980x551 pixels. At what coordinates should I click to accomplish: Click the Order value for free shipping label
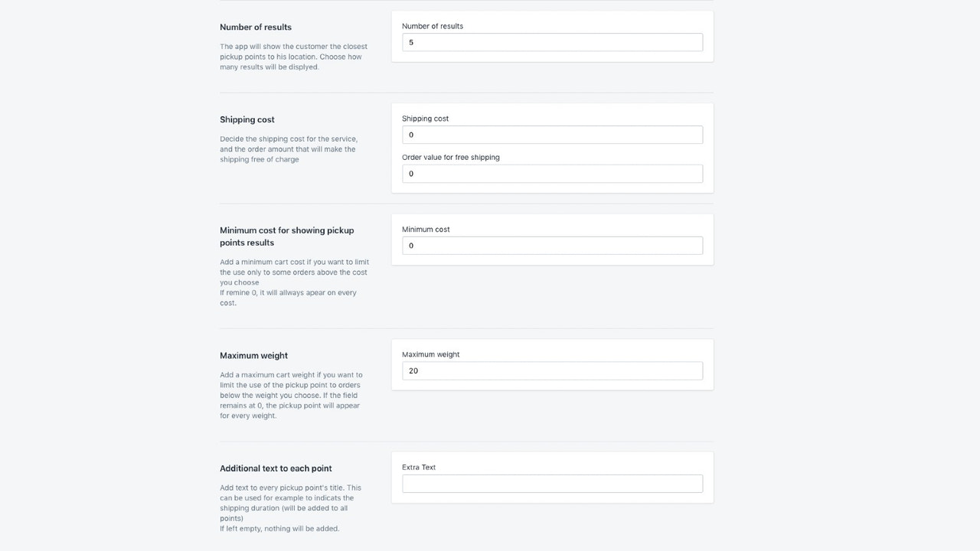[451, 157]
